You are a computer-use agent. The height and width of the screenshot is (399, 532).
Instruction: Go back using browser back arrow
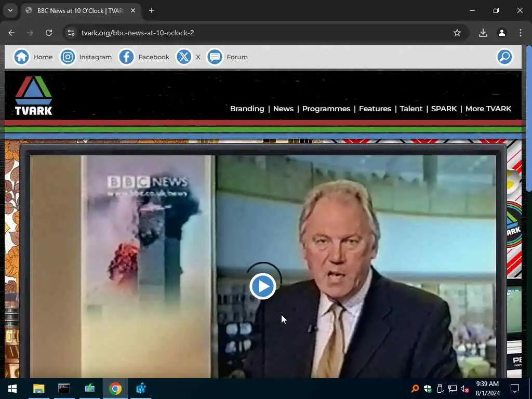coord(11,33)
